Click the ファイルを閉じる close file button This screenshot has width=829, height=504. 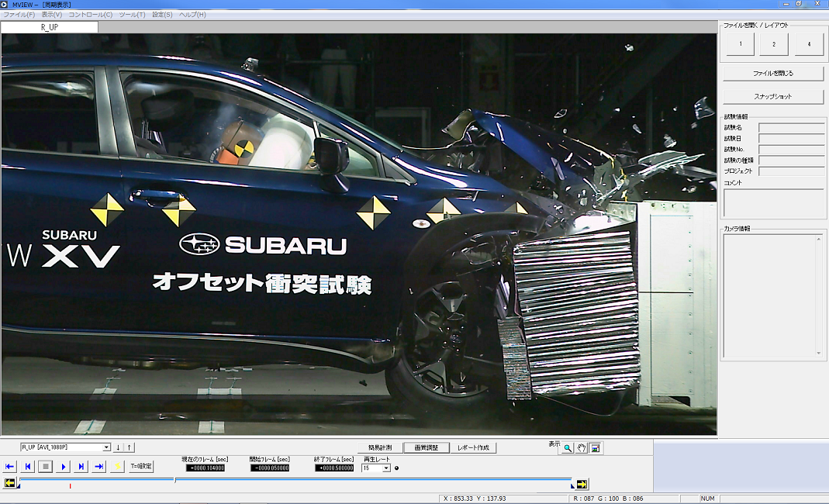773,73
